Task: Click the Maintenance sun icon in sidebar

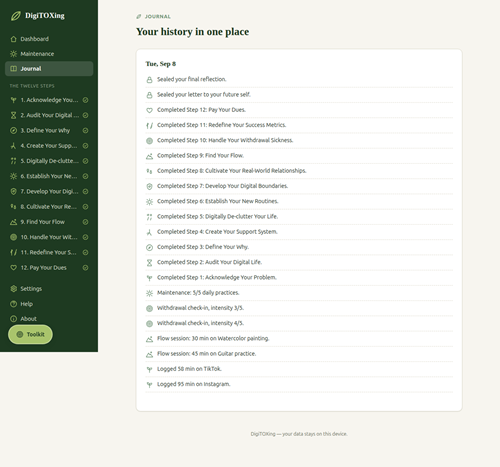Action: point(13,54)
